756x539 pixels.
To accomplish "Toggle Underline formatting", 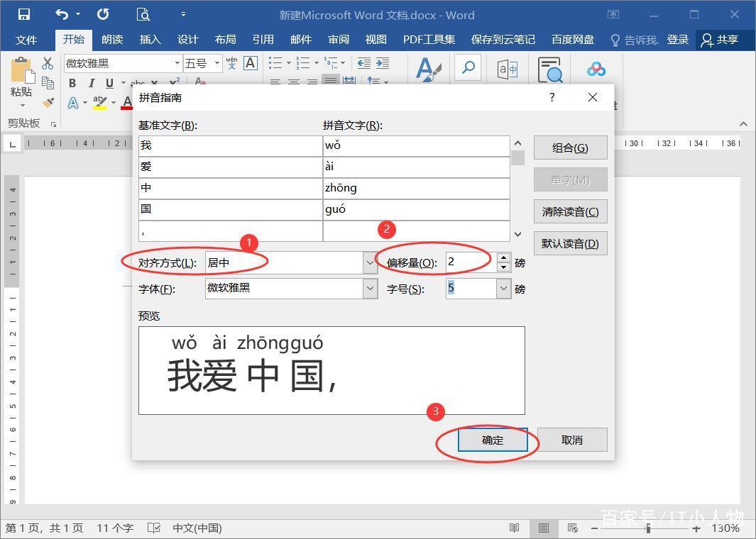I will (109, 83).
